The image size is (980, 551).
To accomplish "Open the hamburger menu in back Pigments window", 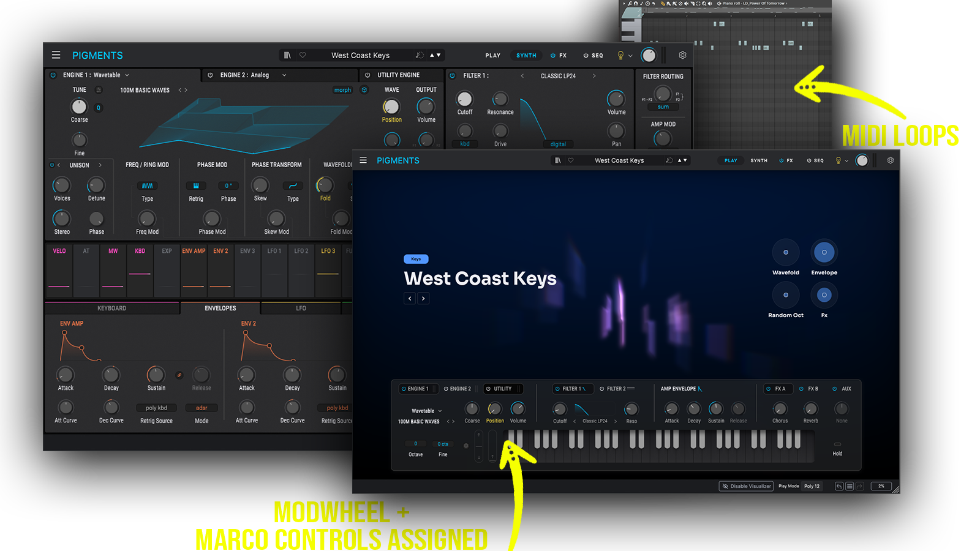I will 56,55.
